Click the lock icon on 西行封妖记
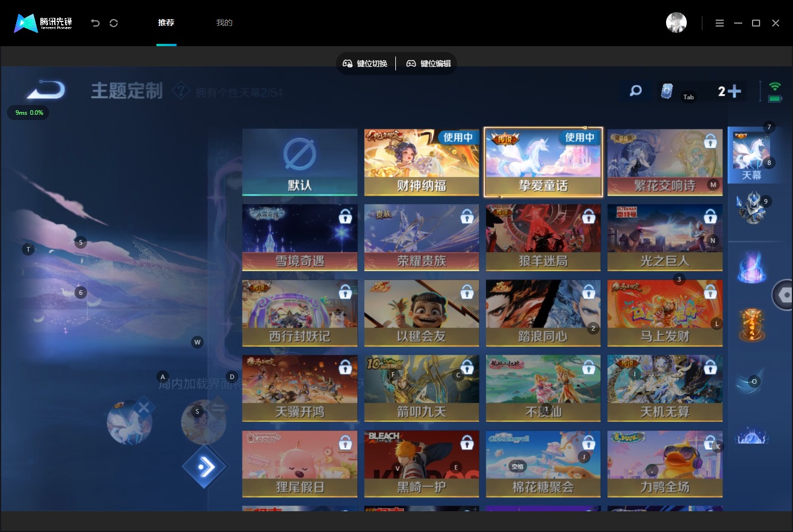Screen dimensions: 793x532 [x=345, y=292]
